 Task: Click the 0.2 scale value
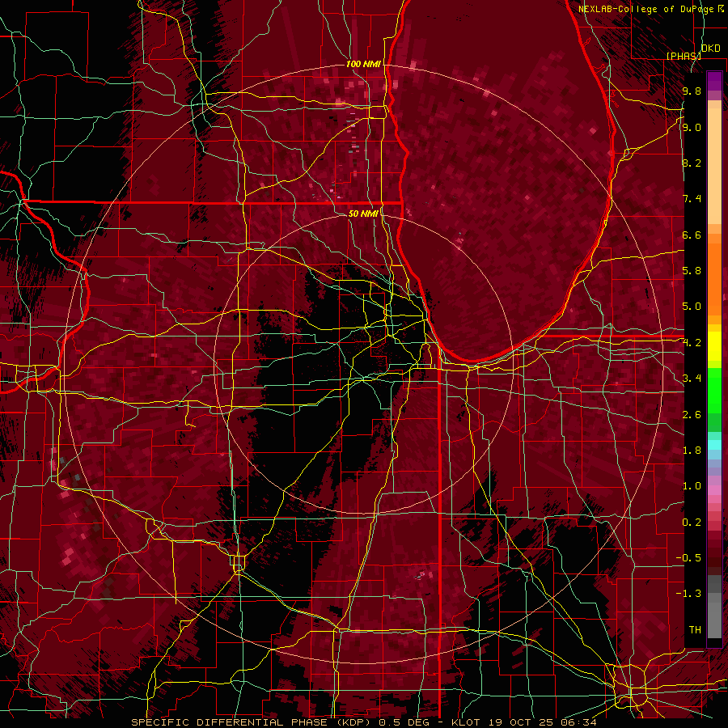(x=692, y=523)
